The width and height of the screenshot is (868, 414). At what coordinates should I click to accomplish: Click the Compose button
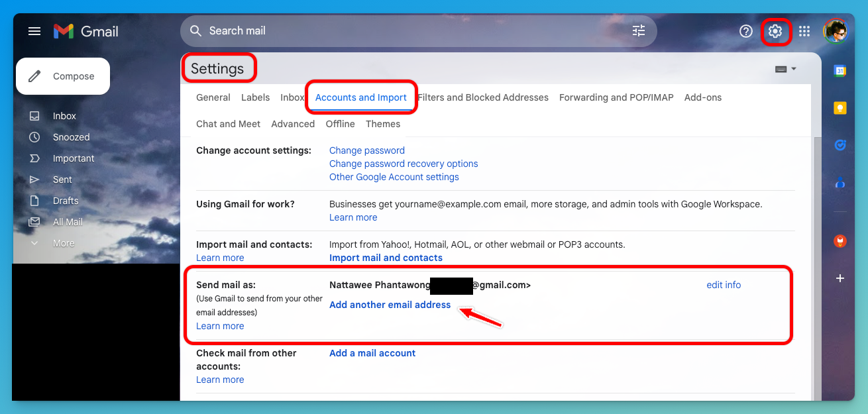click(x=63, y=76)
